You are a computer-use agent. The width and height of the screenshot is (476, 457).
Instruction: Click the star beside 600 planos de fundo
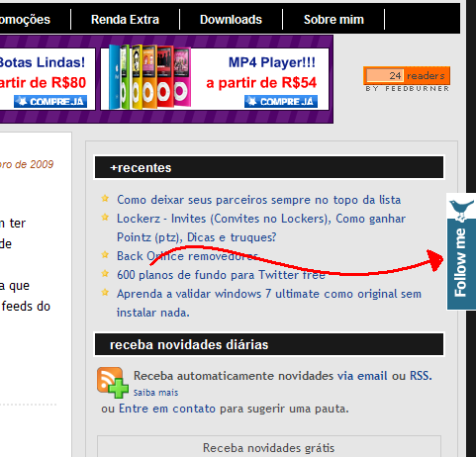pos(105,273)
